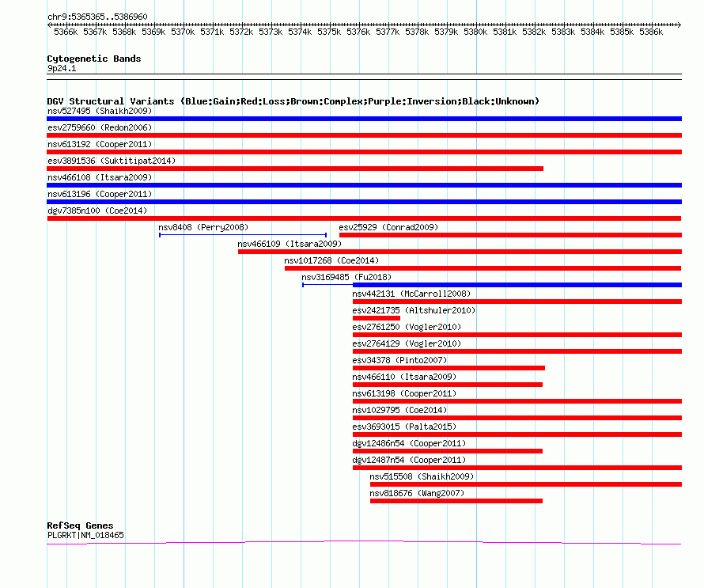Click the 5380k ruler position
Image resolution: width=704 pixels, height=588 pixels.
[475, 32]
